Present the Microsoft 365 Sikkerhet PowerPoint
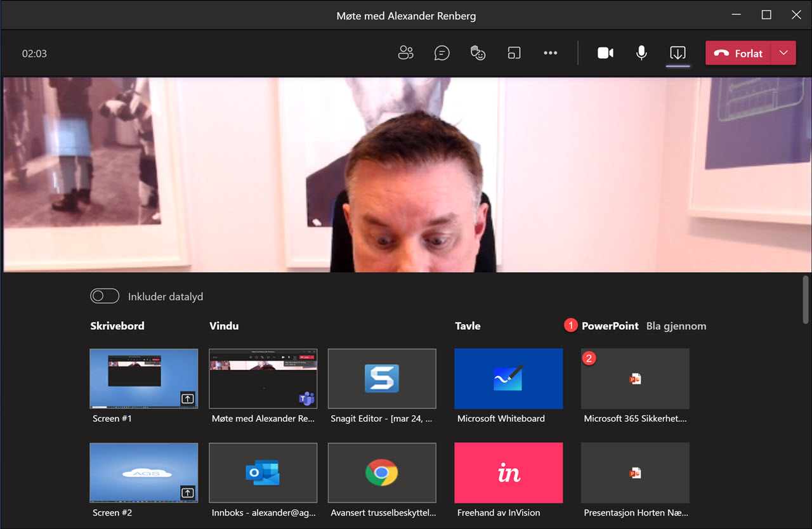The width and height of the screenshot is (812, 529). point(635,379)
